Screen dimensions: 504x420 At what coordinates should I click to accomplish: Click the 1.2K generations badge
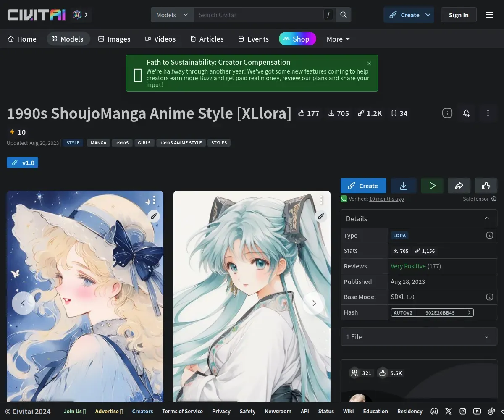point(370,113)
